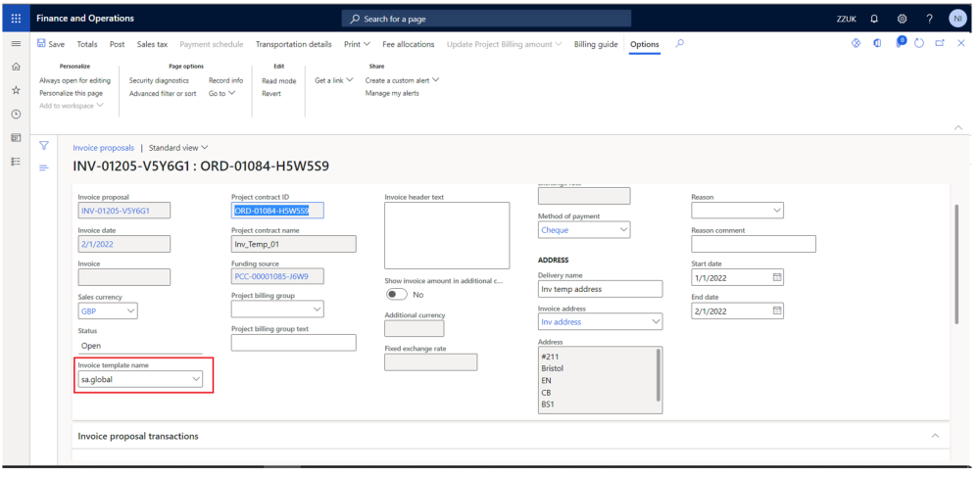
Task: Expand Get a link menu
Action: [x=334, y=80]
